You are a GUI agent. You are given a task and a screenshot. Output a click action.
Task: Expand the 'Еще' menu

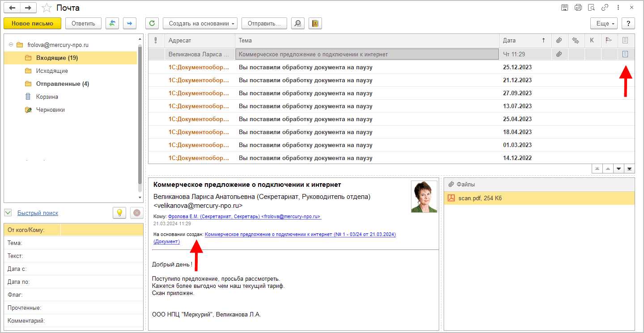coord(604,23)
